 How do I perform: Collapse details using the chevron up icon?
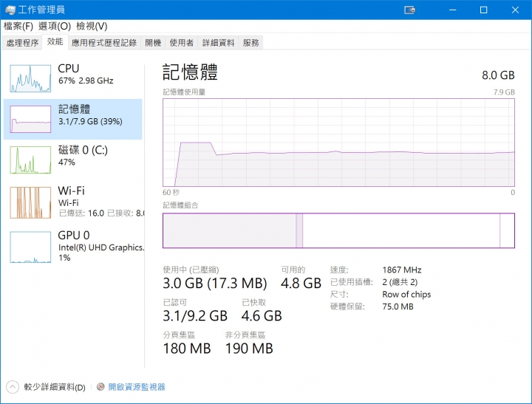[x=13, y=387]
